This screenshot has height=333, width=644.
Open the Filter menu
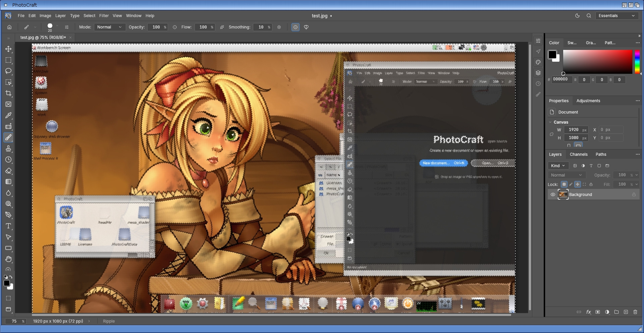click(x=104, y=16)
